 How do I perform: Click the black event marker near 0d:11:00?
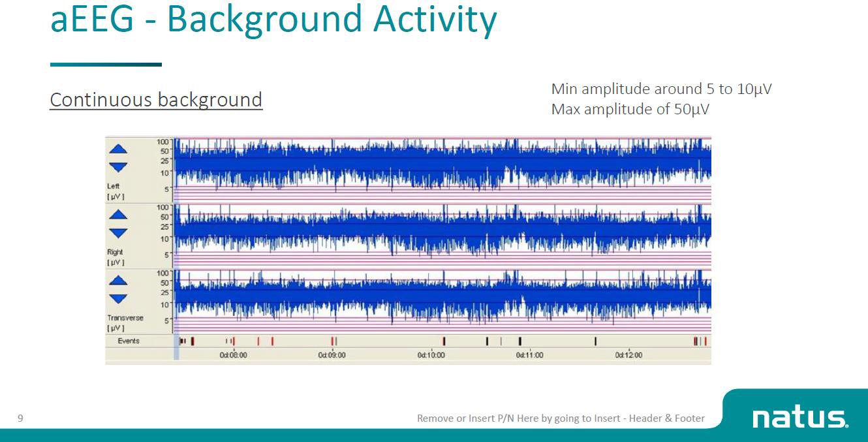519,340
